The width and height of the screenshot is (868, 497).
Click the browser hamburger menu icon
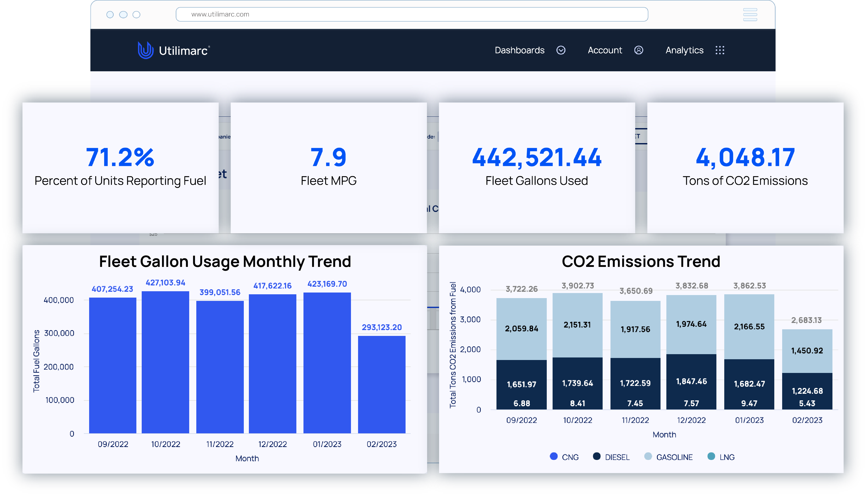tap(750, 14)
